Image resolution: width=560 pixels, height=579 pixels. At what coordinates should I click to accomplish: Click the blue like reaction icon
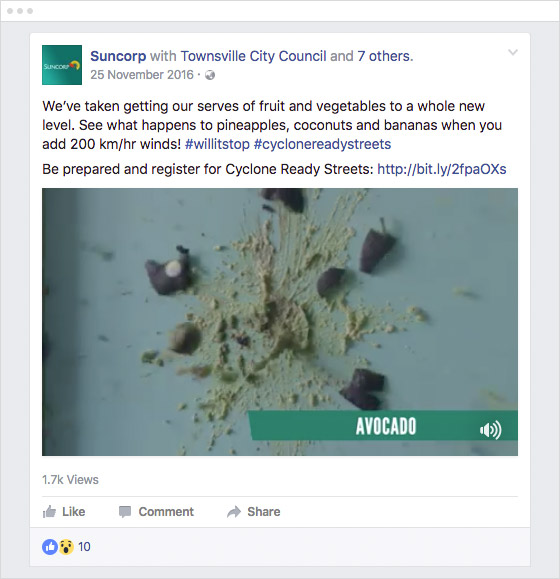pos(50,547)
